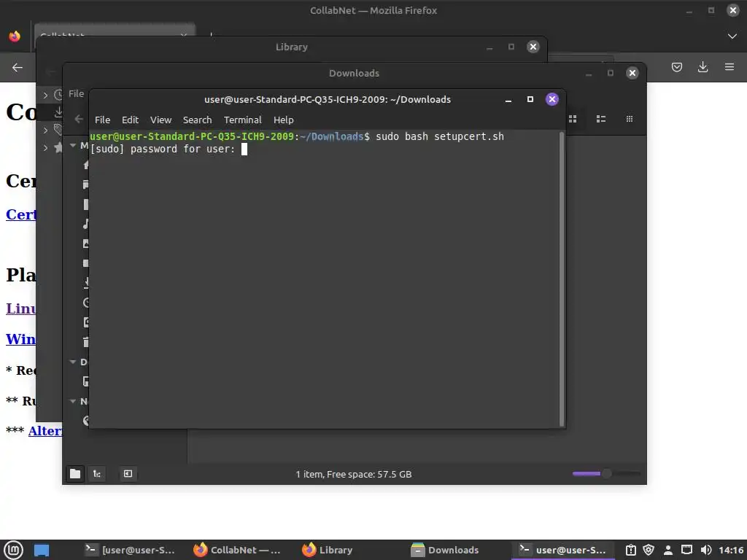This screenshot has height=560, width=747.
Task: Open Firefox downloads panel
Action: tap(703, 67)
